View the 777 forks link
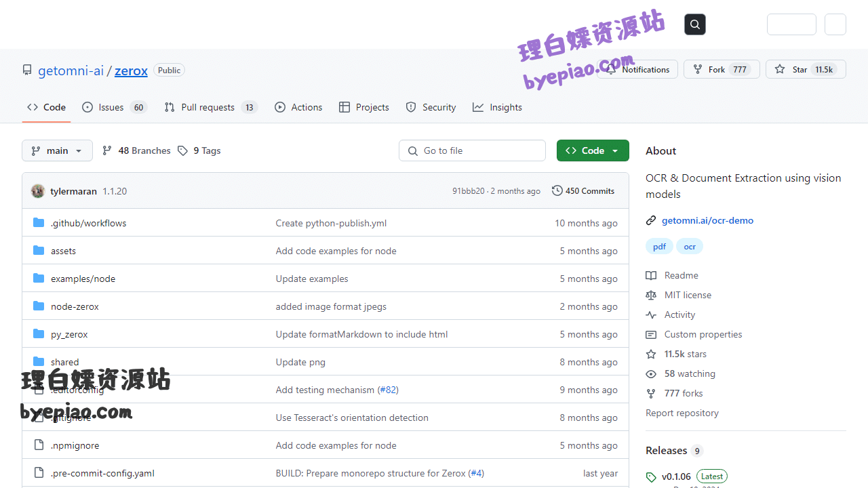 674,393
